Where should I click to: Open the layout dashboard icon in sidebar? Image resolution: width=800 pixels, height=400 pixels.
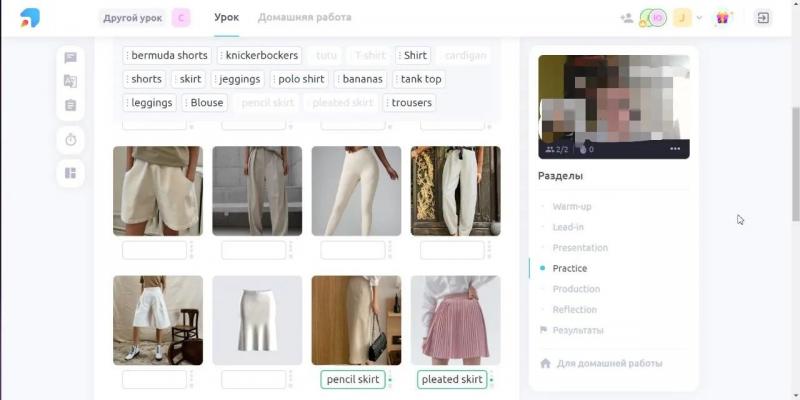click(x=70, y=173)
